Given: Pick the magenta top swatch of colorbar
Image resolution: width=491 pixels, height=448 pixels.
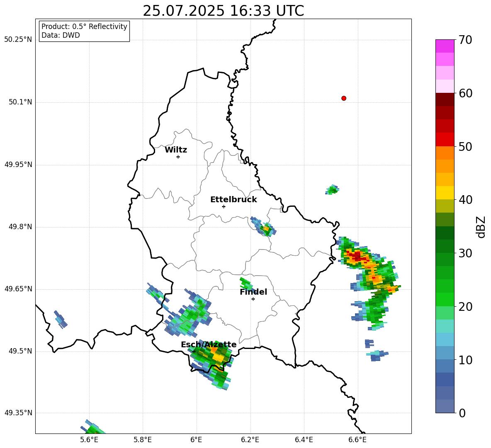Looking at the screenshot, I should (x=445, y=46).
